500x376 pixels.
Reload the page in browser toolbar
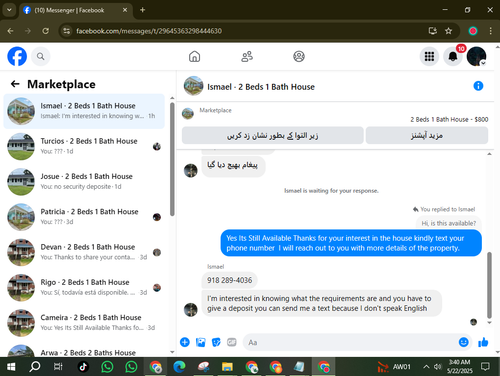pos(45,31)
